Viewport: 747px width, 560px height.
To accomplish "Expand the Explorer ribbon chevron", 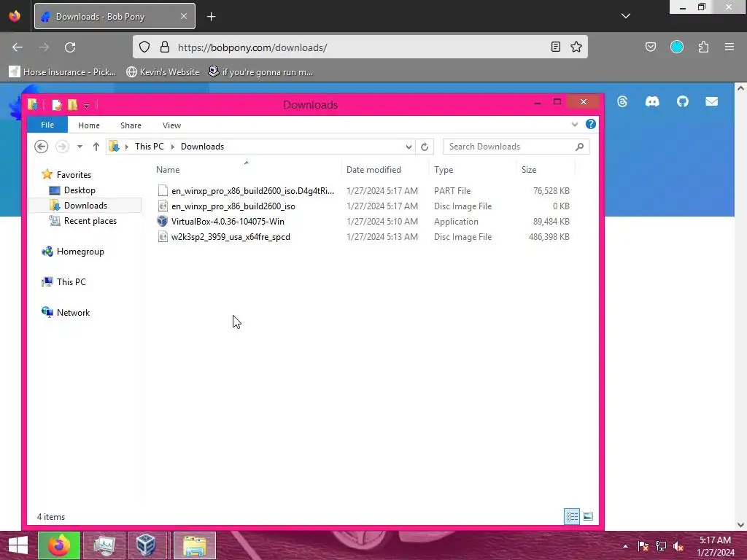I will point(575,124).
